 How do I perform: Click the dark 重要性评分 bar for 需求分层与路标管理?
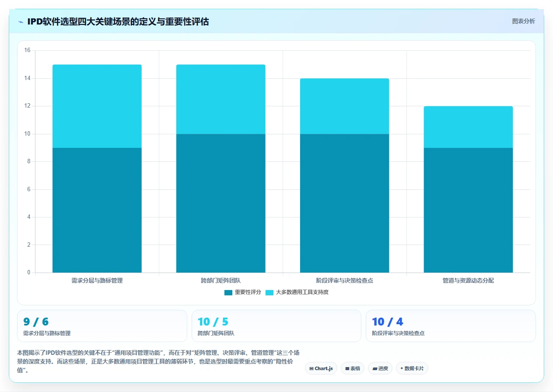pyautogui.click(x=97, y=210)
